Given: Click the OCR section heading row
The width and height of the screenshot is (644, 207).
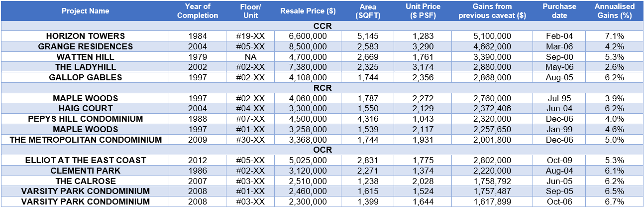Looking at the screenshot, I should 322,150.
